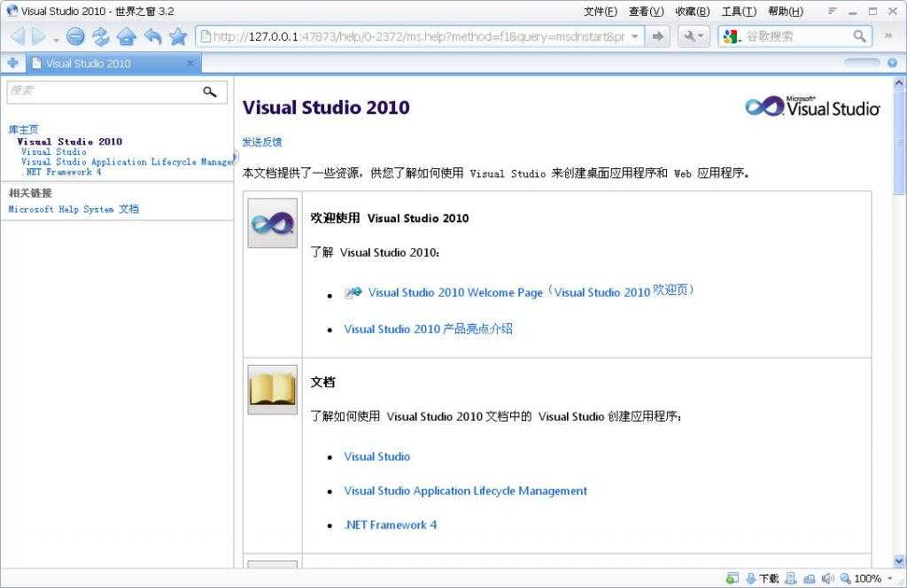
Task: Select the Visual Studio 2010 tab
Action: click(x=113, y=63)
